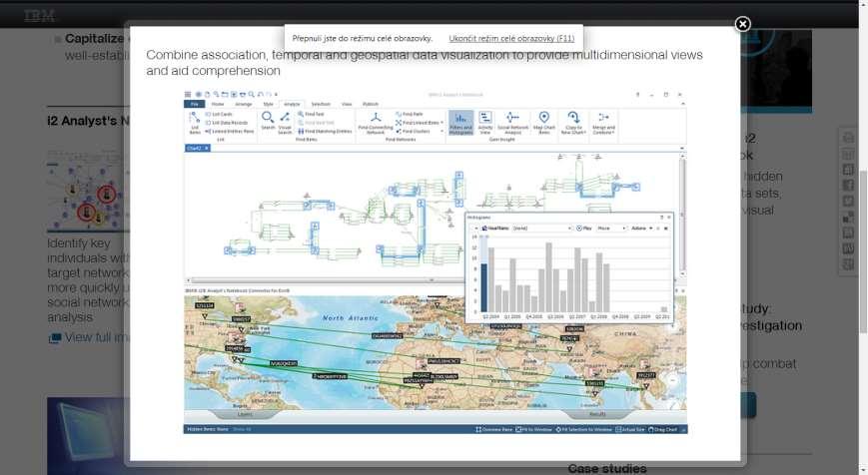
Task: Click the network thumbnail on the page behind
Action: (x=89, y=189)
